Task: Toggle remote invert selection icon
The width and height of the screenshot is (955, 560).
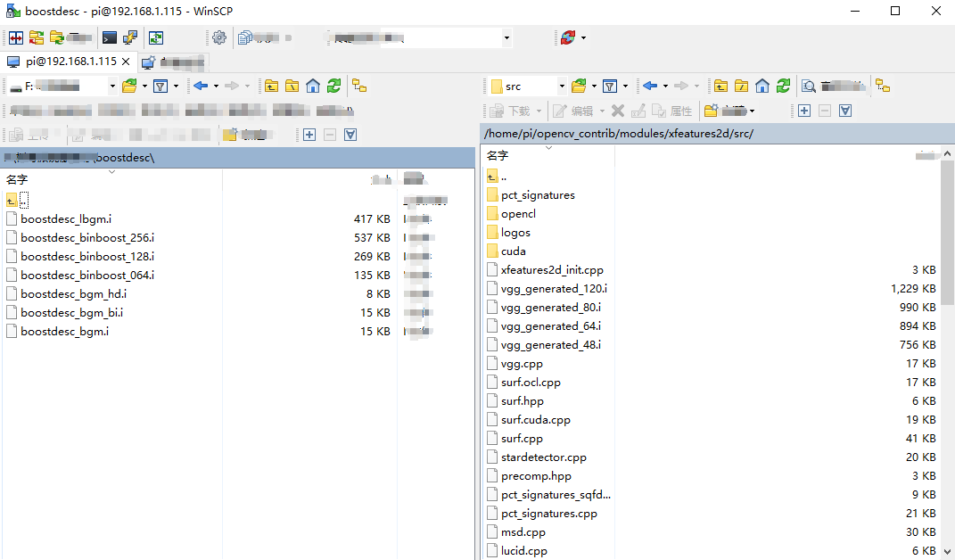Action: coord(844,111)
